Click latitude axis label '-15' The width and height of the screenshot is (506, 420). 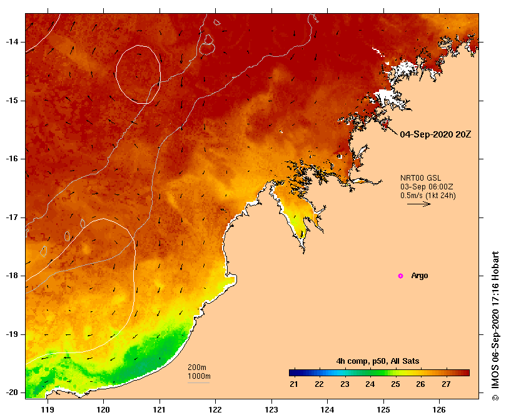(13, 101)
